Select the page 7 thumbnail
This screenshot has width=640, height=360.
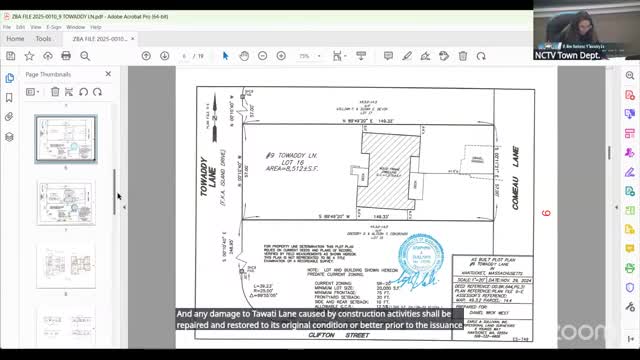(x=66, y=203)
